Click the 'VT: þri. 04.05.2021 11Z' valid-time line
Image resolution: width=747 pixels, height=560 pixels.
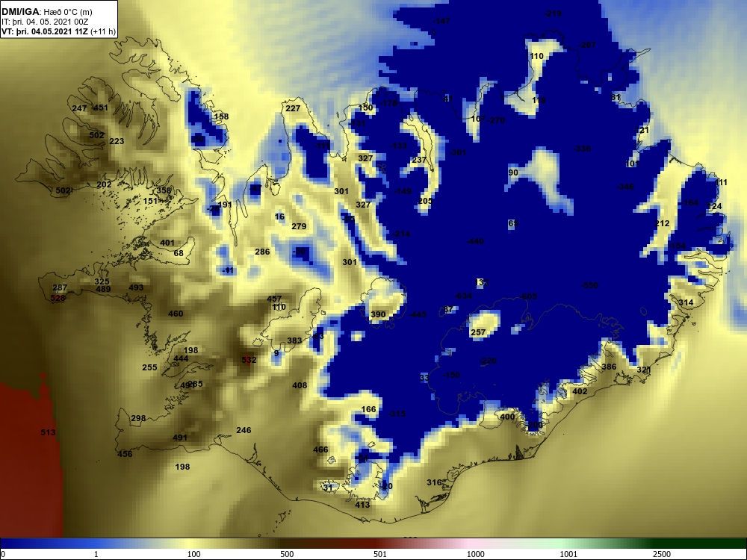tap(45, 31)
